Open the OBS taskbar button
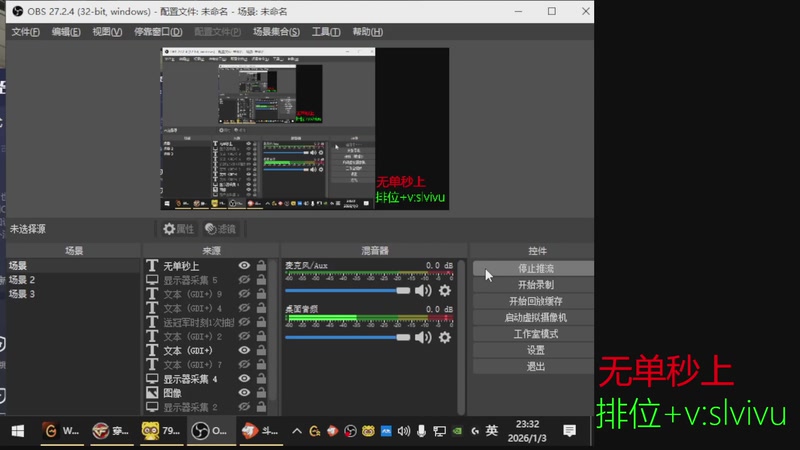 point(210,432)
